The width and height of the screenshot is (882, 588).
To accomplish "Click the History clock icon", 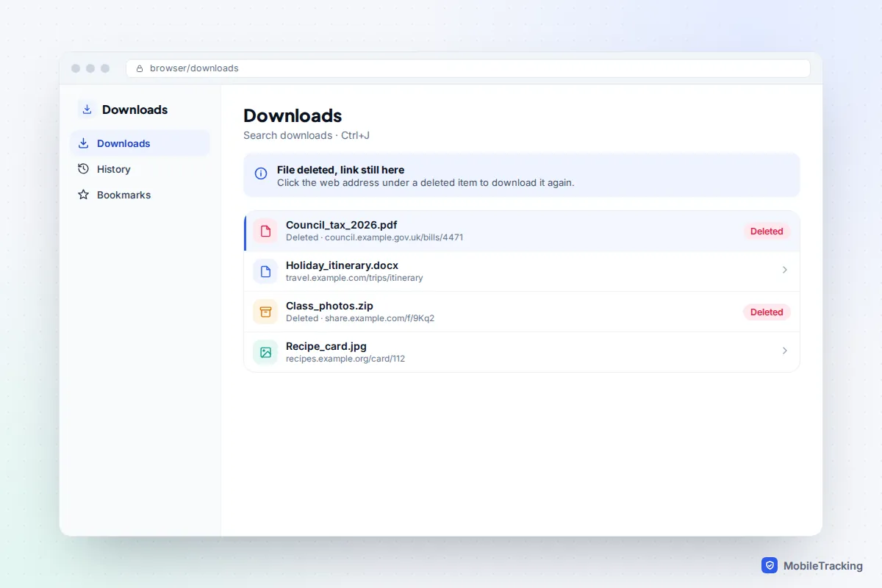I will pyautogui.click(x=83, y=169).
